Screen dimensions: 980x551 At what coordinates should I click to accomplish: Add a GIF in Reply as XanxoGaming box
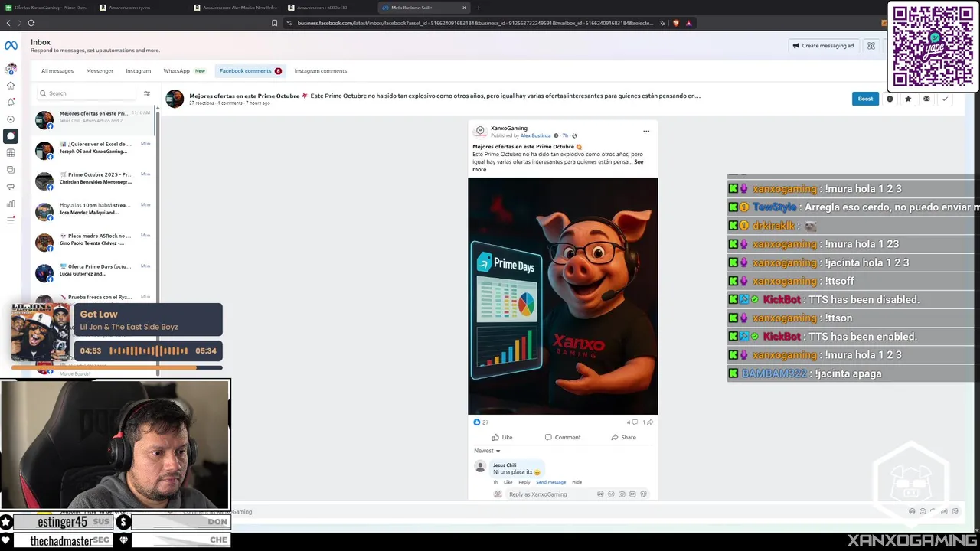(x=632, y=494)
